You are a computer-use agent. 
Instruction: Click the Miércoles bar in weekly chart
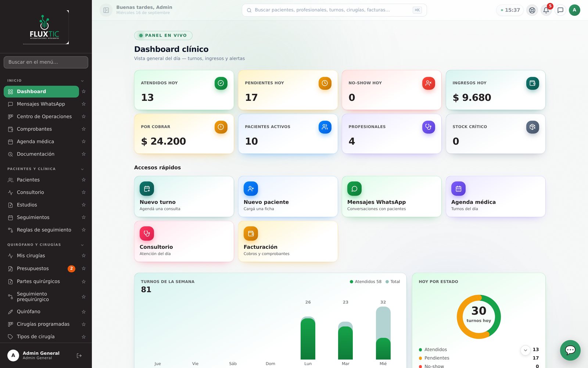tap(383, 333)
